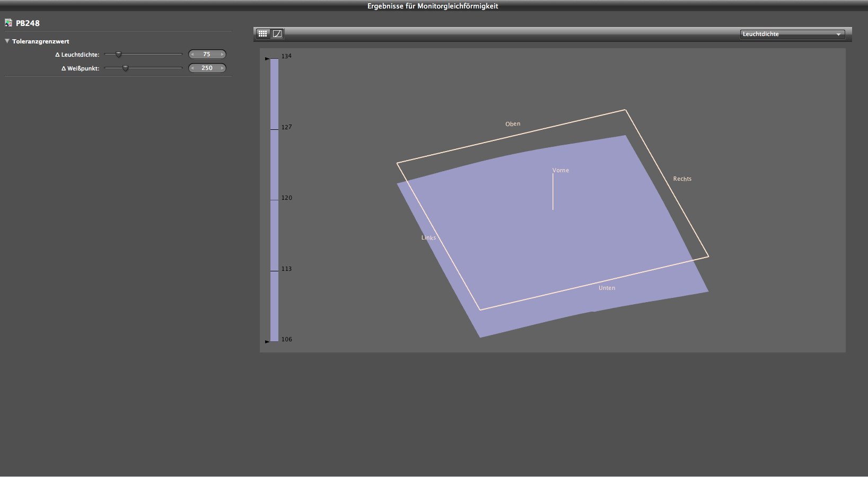The width and height of the screenshot is (868, 477).
Task: Increase Δ Weißpunkt with right arrow
Action: click(222, 68)
